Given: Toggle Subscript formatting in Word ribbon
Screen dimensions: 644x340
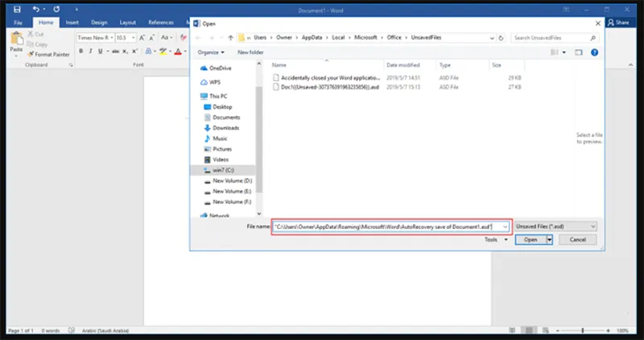Looking at the screenshot, I should (x=126, y=52).
